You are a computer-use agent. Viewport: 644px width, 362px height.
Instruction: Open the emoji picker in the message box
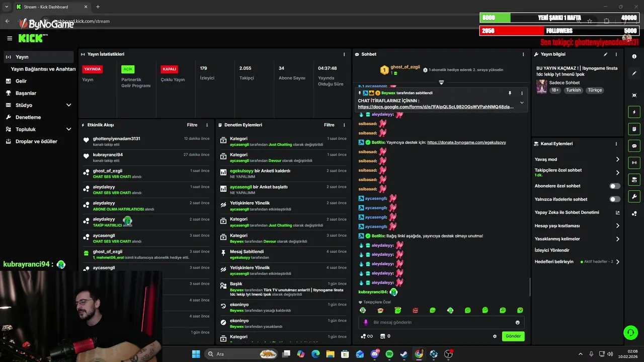[x=518, y=322]
